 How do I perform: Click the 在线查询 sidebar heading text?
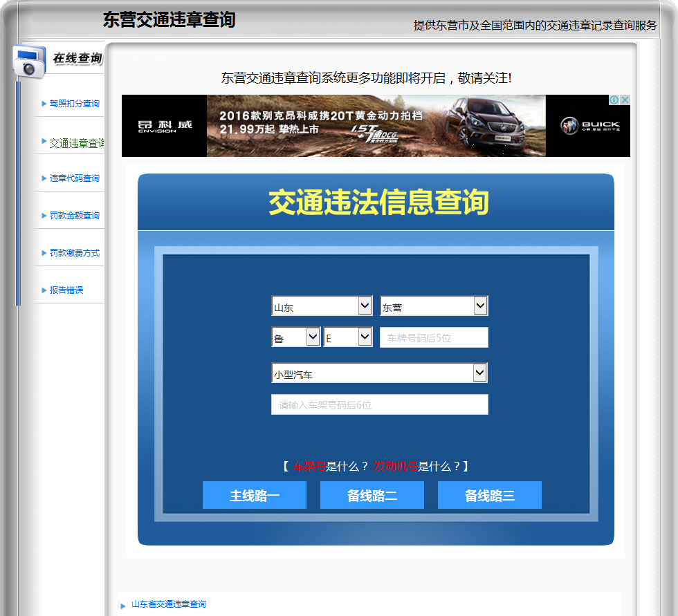77,58
